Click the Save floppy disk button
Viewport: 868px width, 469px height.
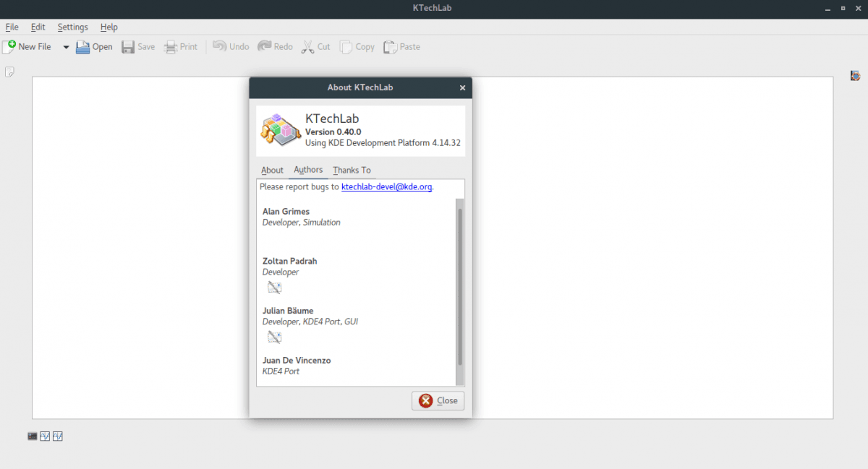(x=138, y=46)
